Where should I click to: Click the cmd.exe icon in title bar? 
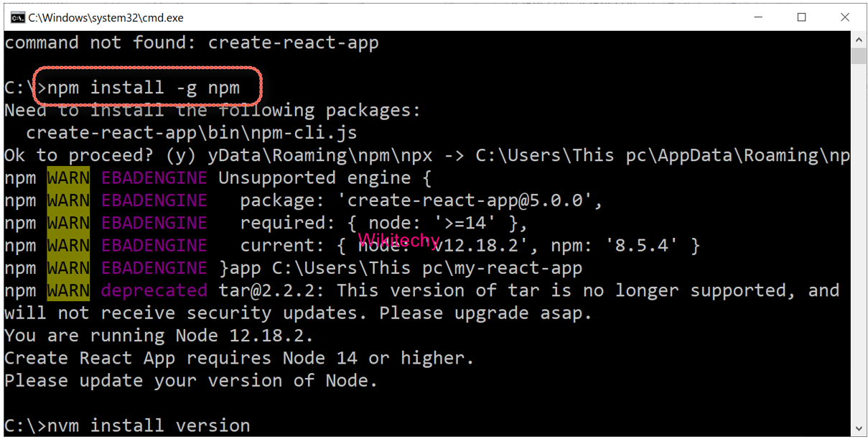click(17, 17)
